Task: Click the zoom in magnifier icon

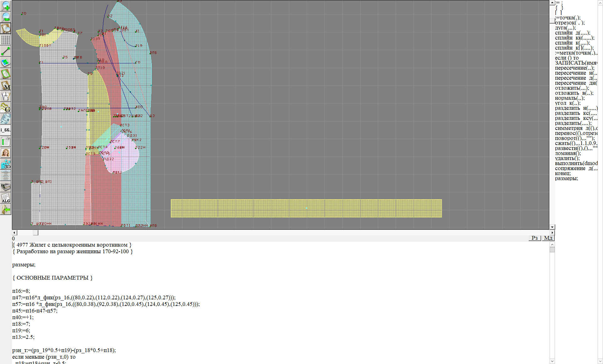Action: tap(6, 6)
